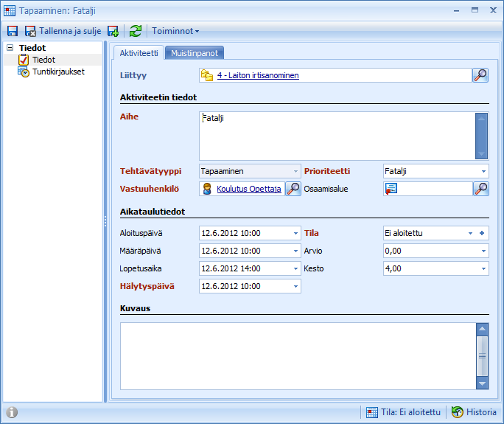Screen dimensions: 504x424
Task: Open the Tehtävätyyppi dropdown
Action: pyautogui.click(x=295, y=172)
